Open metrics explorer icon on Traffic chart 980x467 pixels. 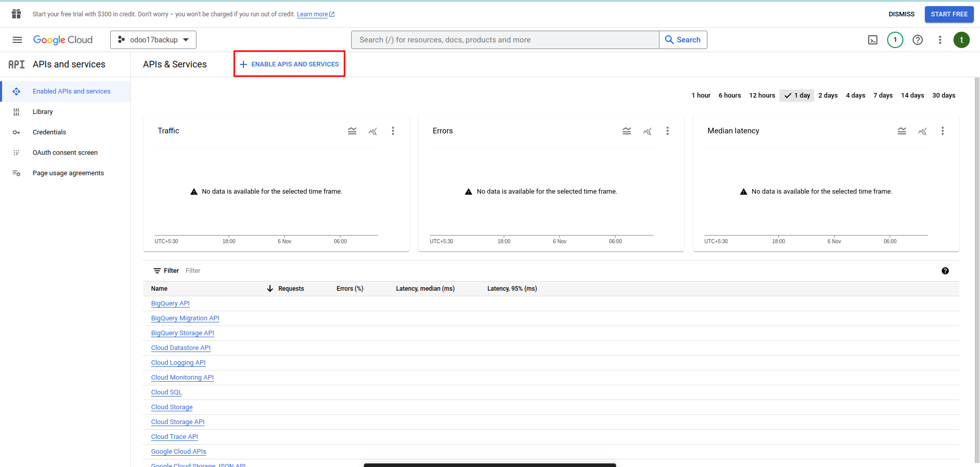373,131
